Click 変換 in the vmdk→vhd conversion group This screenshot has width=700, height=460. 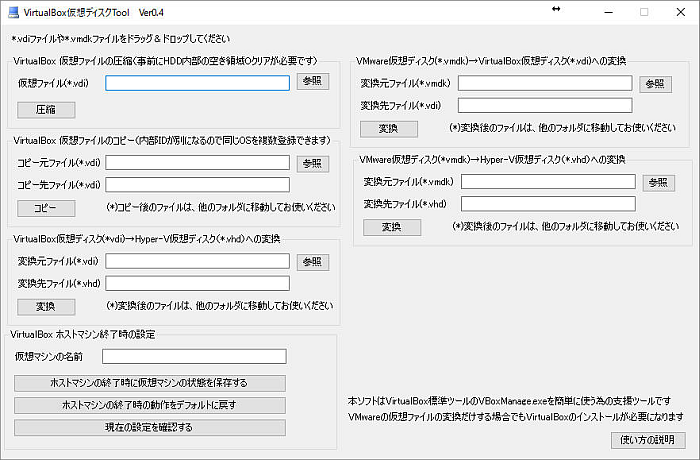pos(392,227)
